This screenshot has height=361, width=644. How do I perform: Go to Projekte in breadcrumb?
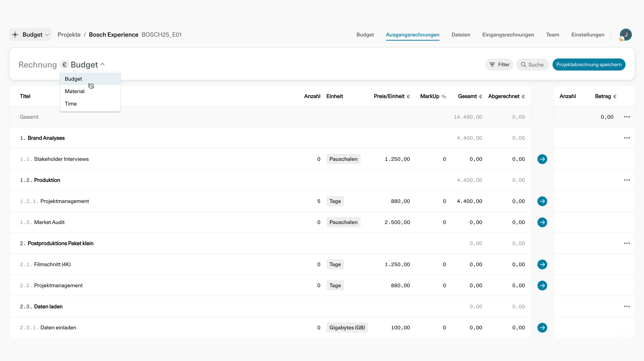(x=69, y=35)
